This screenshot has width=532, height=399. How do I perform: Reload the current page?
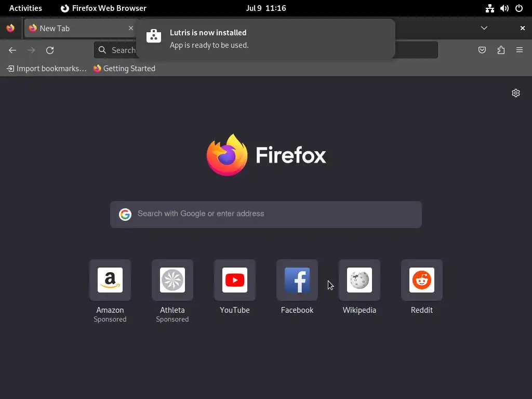coord(50,50)
